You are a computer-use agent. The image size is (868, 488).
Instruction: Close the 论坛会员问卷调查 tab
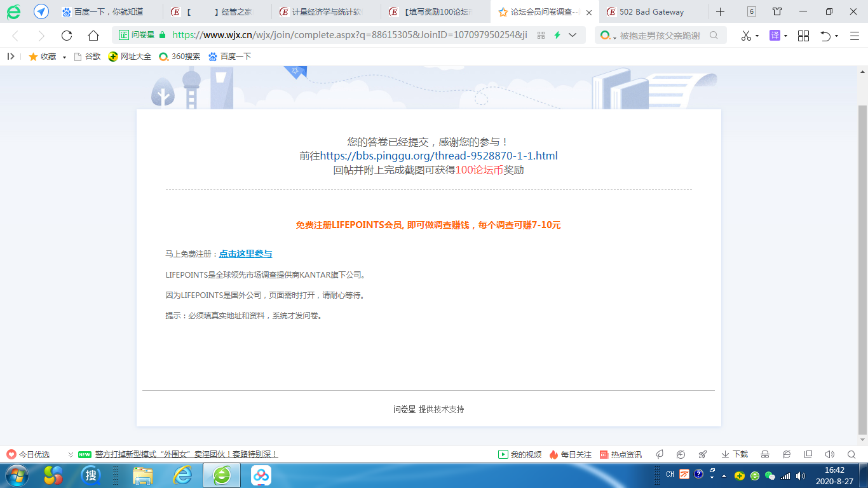(x=589, y=12)
